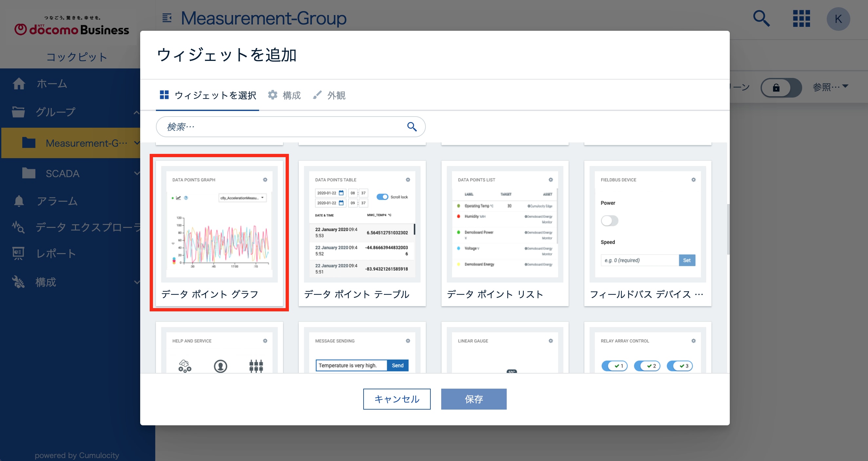Expand the Measurement-G… folder chevron
Image resolution: width=868 pixels, height=461 pixels.
137,143
